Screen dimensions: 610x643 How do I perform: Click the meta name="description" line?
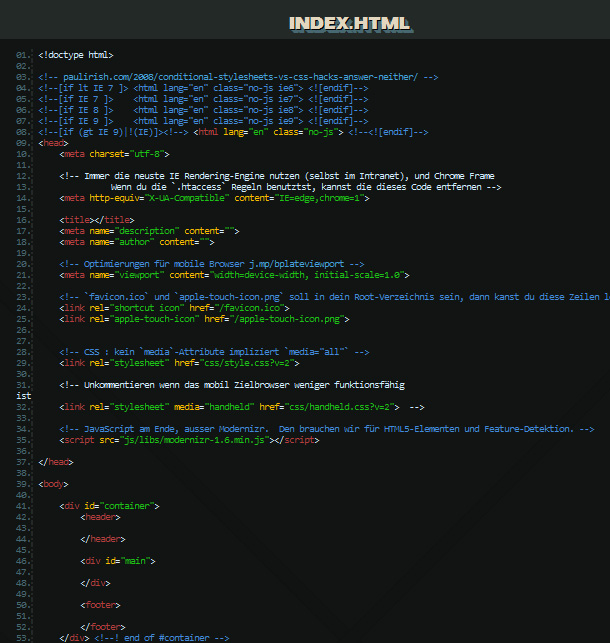pyautogui.click(x=149, y=231)
